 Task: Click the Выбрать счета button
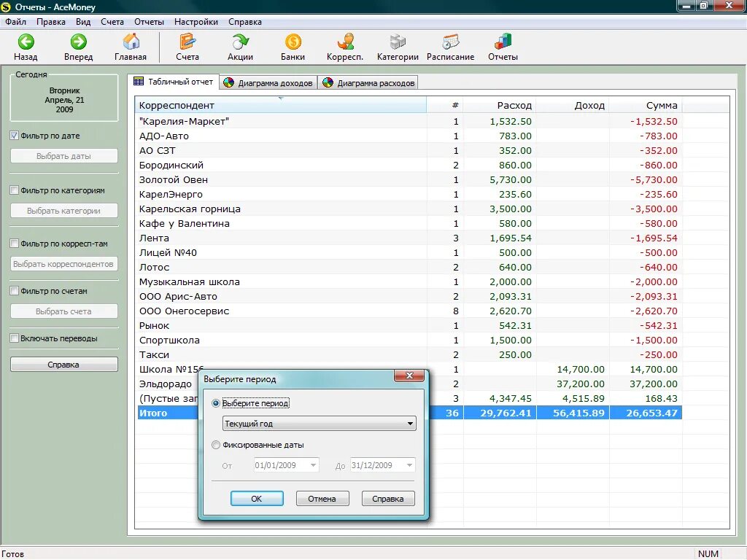(64, 311)
